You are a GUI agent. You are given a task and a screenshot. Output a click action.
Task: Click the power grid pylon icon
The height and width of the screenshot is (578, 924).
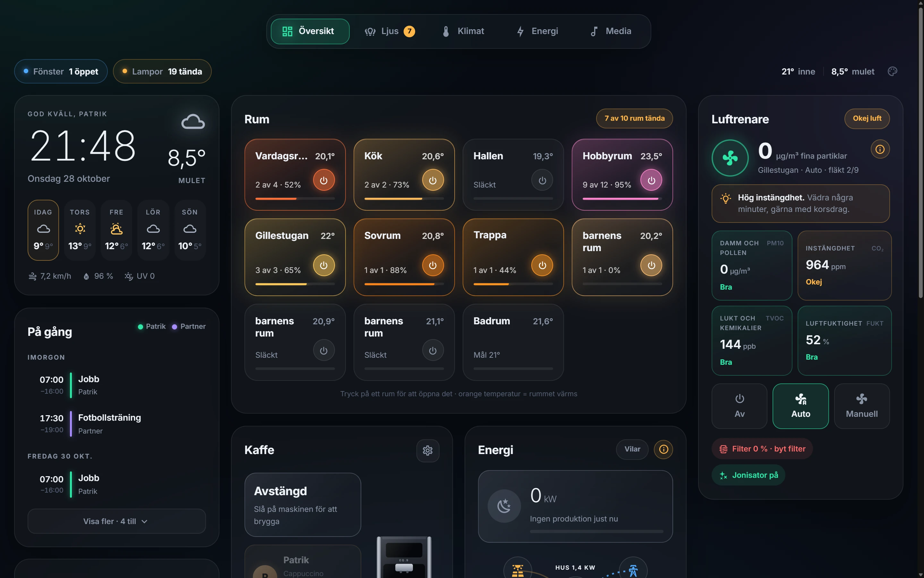click(633, 570)
